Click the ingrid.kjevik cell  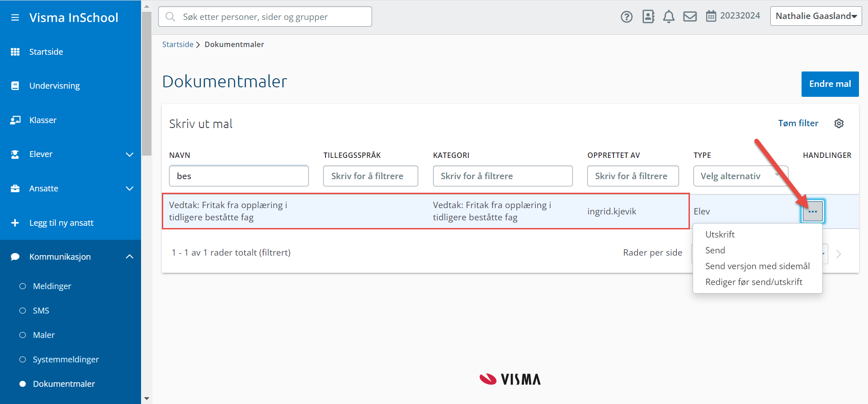click(612, 211)
